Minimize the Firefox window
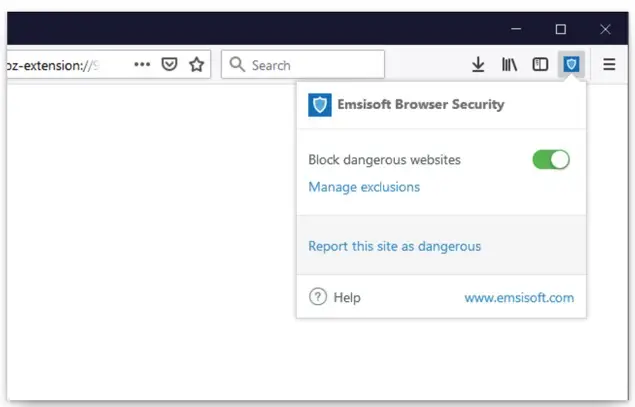635x407 pixels. click(516, 29)
